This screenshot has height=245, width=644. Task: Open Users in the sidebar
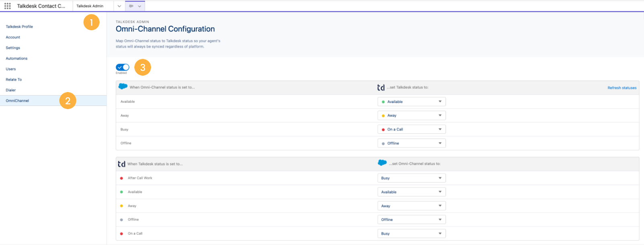coord(11,69)
